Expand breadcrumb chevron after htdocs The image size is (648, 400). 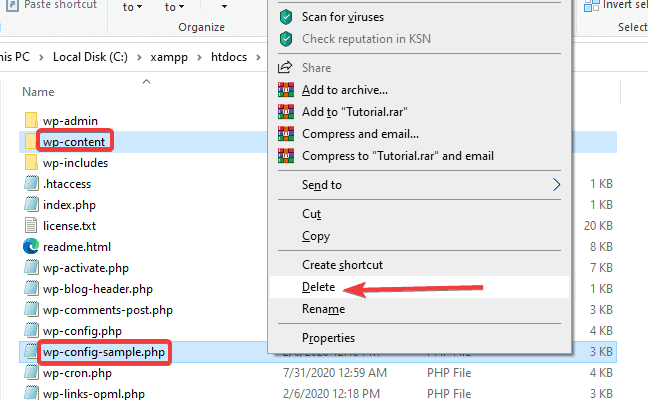coord(258,57)
